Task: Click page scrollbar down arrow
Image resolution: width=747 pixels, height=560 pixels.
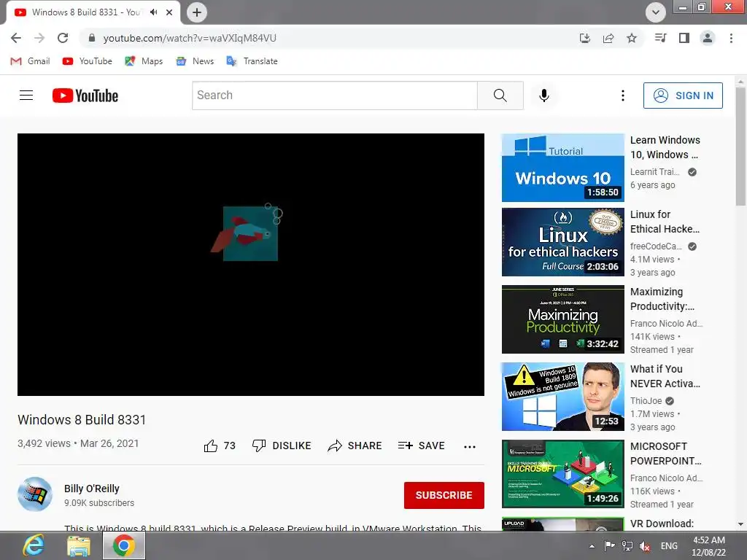Action: (741, 524)
